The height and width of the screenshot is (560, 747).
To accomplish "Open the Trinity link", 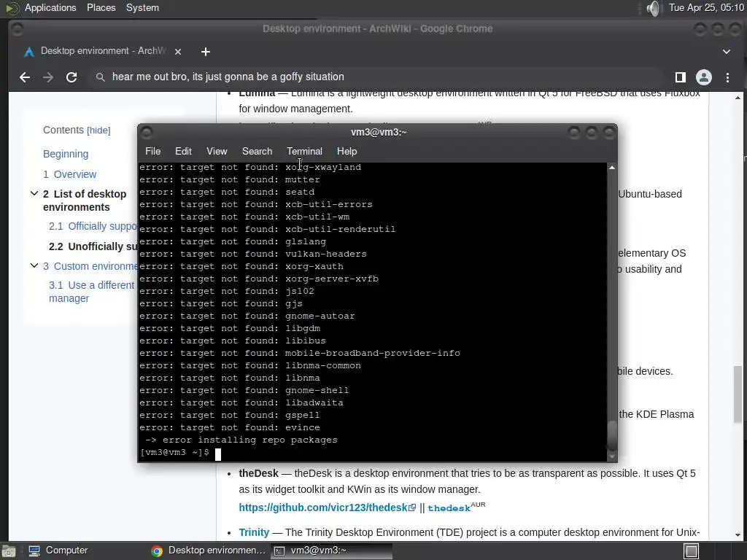I will [x=254, y=532].
